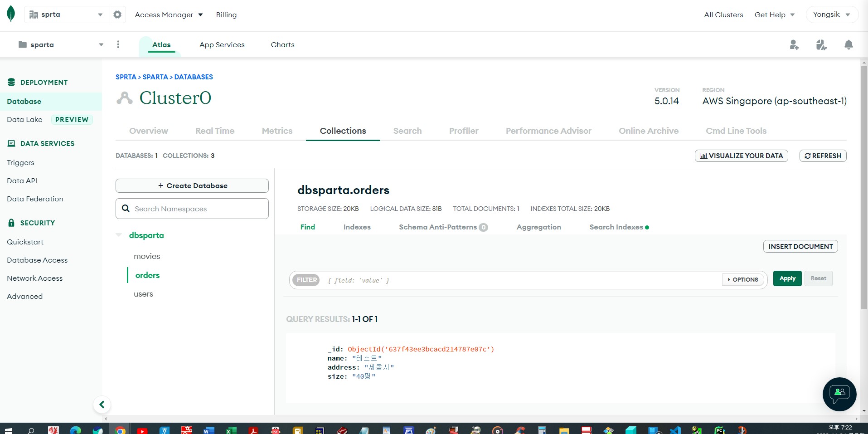
Task: Open the Windows Start menu
Action: [x=8, y=430]
